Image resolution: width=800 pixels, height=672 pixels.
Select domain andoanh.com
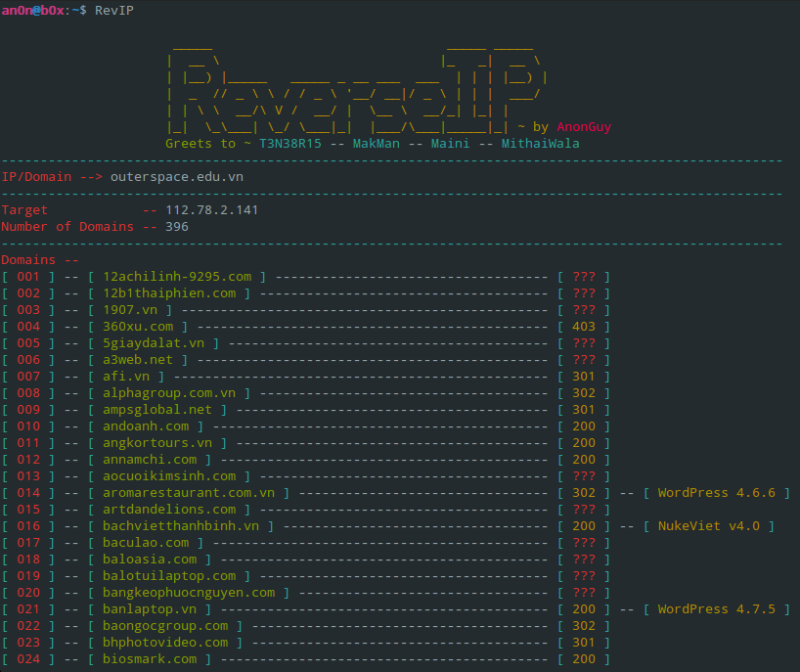[x=146, y=426]
